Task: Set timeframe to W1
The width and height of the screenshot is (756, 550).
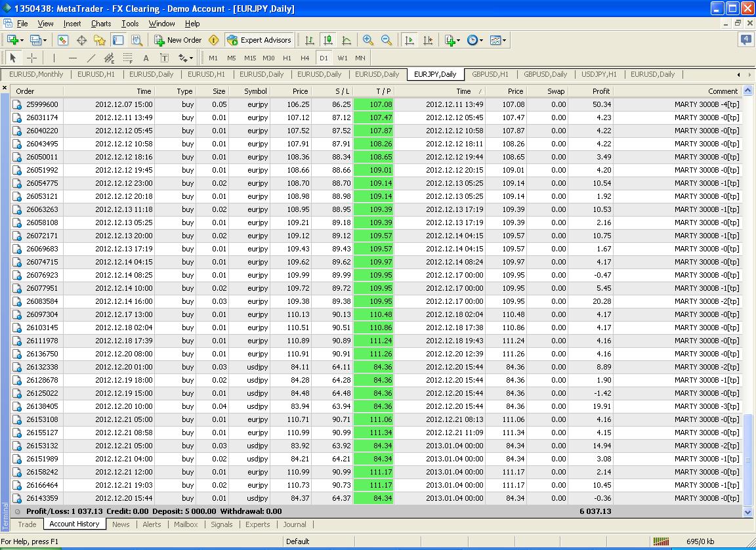Action: pyautogui.click(x=343, y=58)
